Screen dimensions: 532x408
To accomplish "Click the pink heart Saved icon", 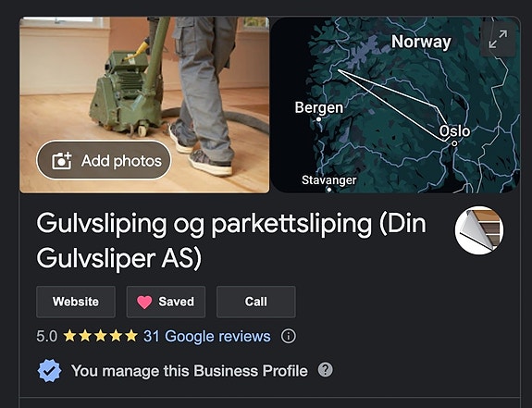I will tap(144, 302).
